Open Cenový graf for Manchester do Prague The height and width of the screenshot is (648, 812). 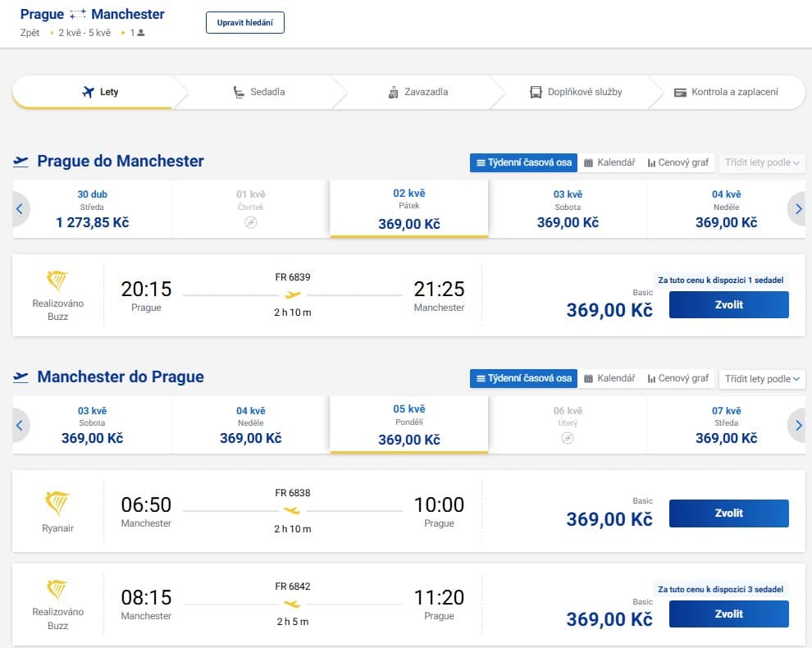pyautogui.click(x=677, y=378)
